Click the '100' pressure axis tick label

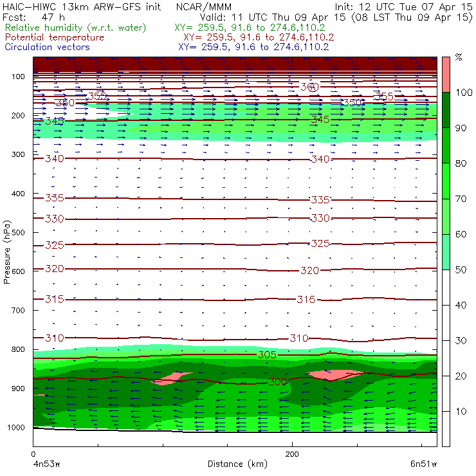[18, 77]
